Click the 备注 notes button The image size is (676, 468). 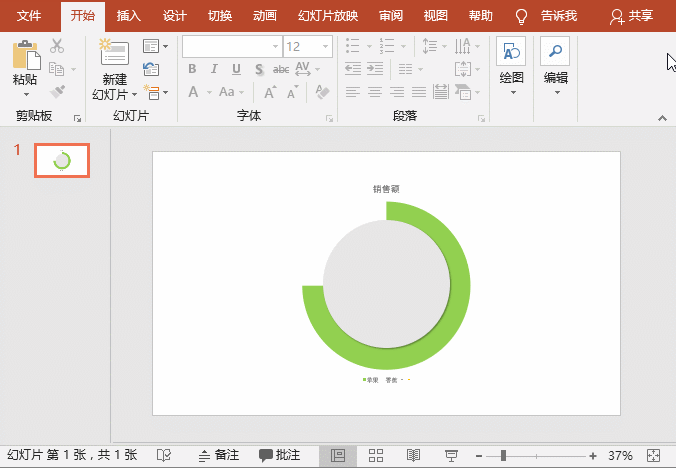point(219,456)
